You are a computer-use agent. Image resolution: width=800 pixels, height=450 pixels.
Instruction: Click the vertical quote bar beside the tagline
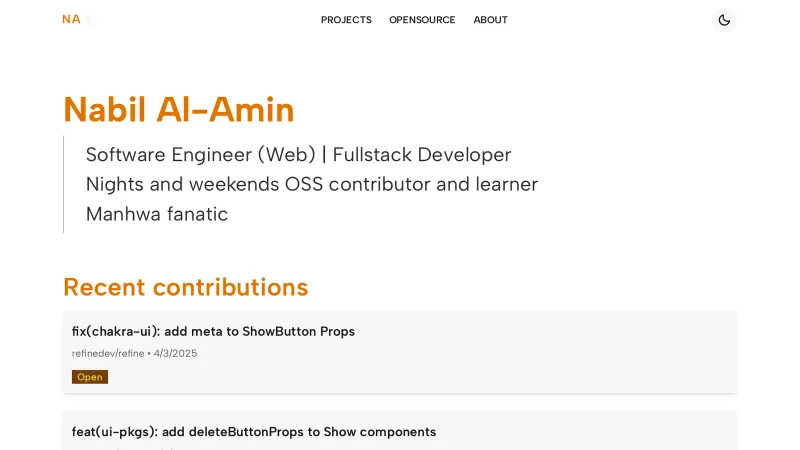point(64,184)
